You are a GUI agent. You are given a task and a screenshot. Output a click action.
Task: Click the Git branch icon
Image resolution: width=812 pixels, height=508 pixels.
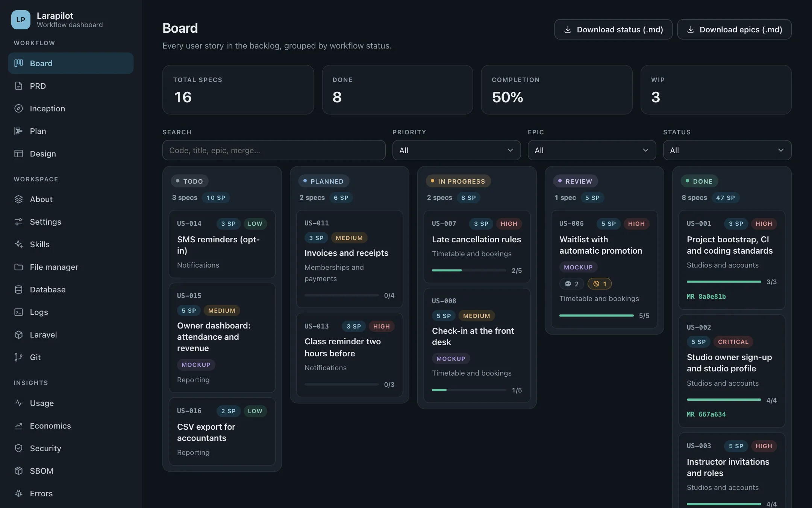[x=18, y=357]
